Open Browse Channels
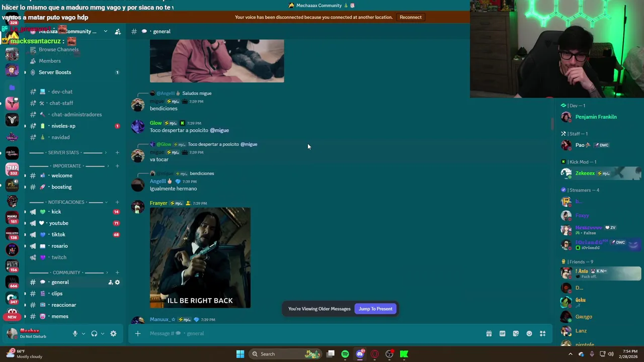The image size is (644, 362). (x=74, y=50)
